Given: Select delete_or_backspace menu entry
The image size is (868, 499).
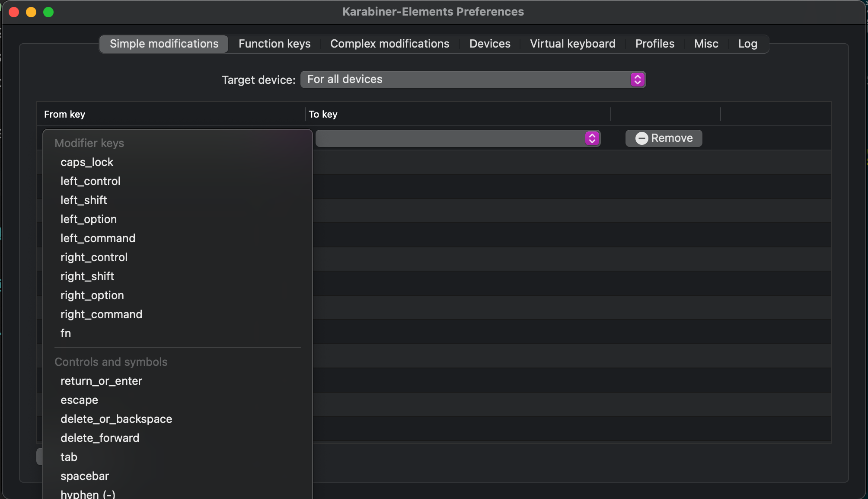Looking at the screenshot, I should tap(116, 419).
